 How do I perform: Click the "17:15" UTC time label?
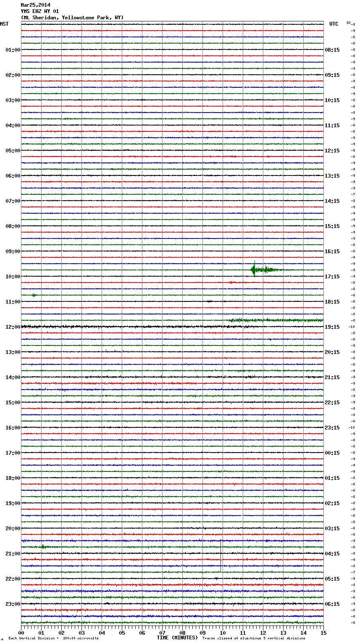pyautogui.click(x=332, y=277)
